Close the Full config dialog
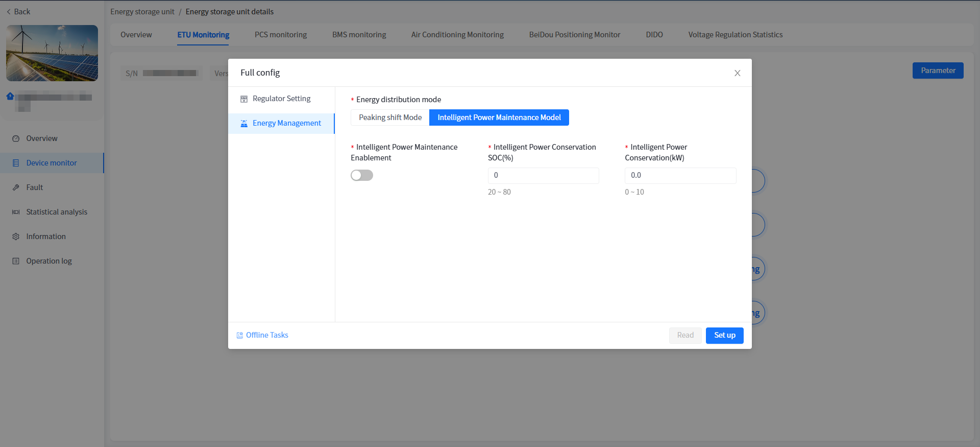The image size is (980, 447). (x=737, y=73)
